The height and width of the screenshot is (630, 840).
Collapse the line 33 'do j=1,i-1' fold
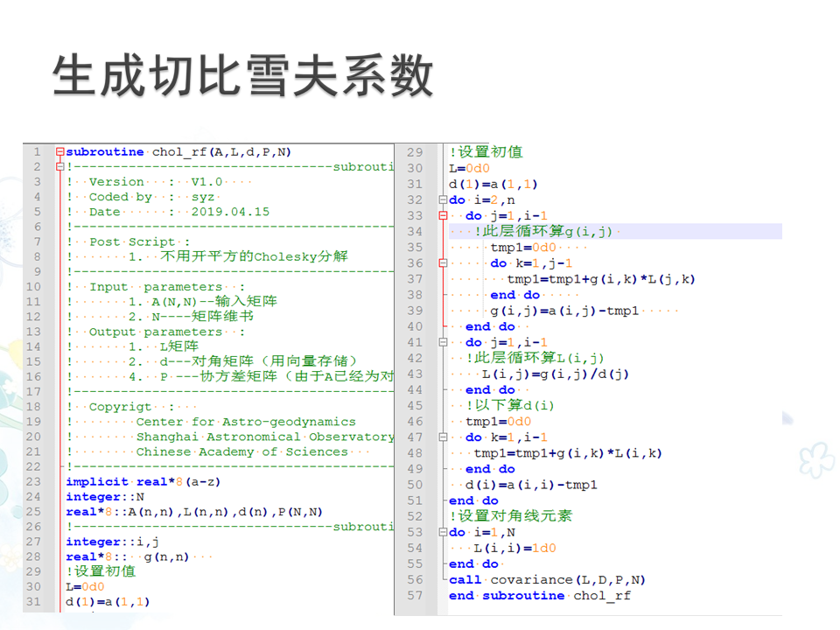[x=443, y=216]
